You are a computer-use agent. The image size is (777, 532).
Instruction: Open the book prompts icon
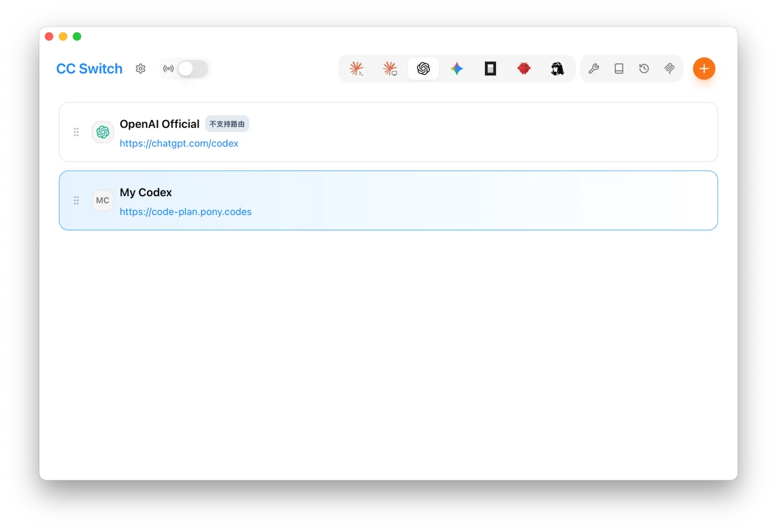pyautogui.click(x=619, y=68)
